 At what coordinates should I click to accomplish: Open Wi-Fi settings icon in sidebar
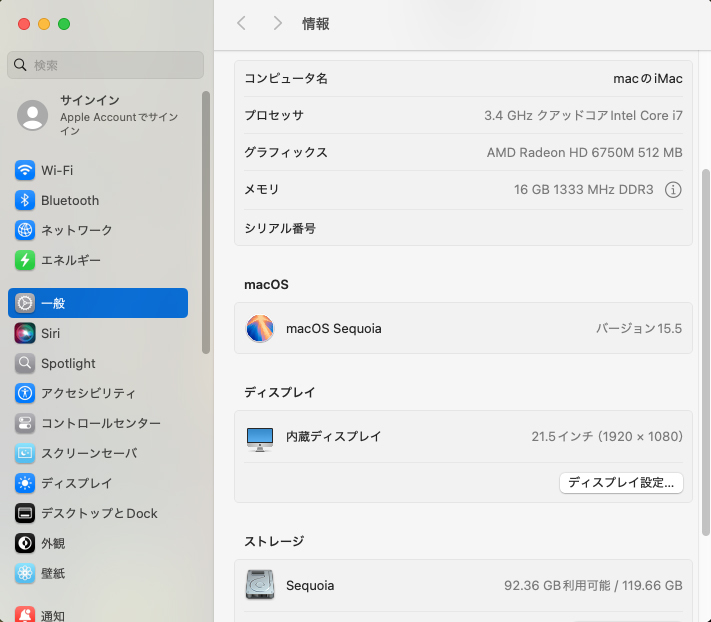[25, 170]
